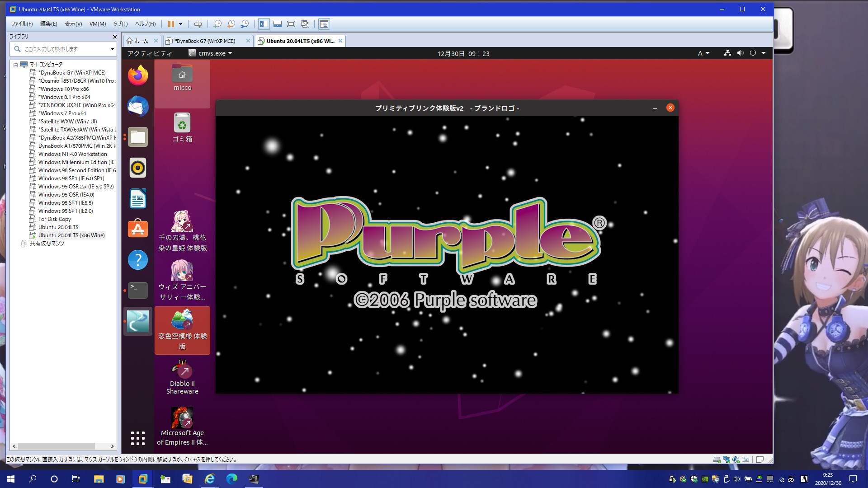The height and width of the screenshot is (488, 868).
Task: Toggle the thumbnail bar view
Action: pos(278,24)
